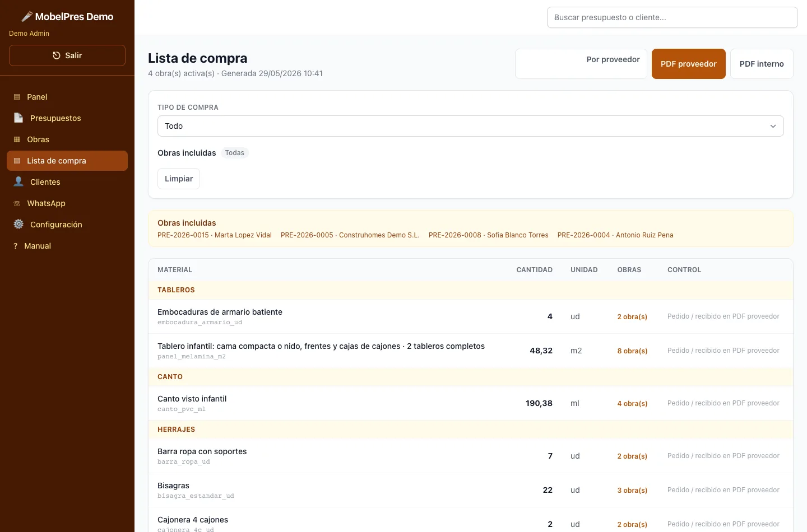Screen dimensions: 807x532
Task: Focus the Buscar presupuesto o cliente field
Action: (672, 17)
